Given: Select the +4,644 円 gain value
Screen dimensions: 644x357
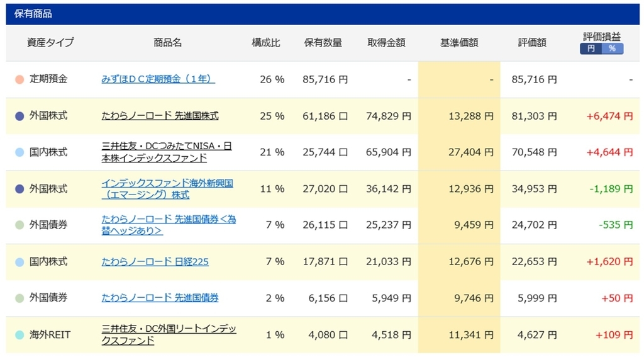Looking at the screenshot, I should tap(609, 152).
